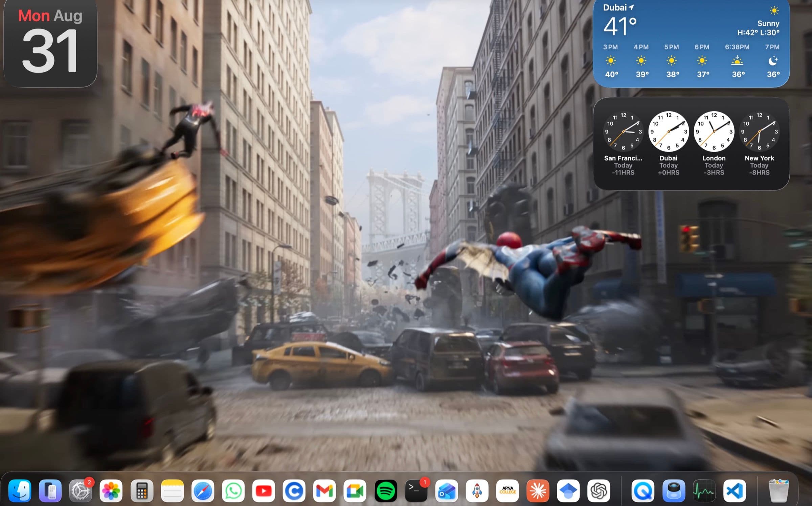This screenshot has height=506, width=812.
Task: Click the -8HRS offset under New York
Action: pyautogui.click(x=759, y=172)
